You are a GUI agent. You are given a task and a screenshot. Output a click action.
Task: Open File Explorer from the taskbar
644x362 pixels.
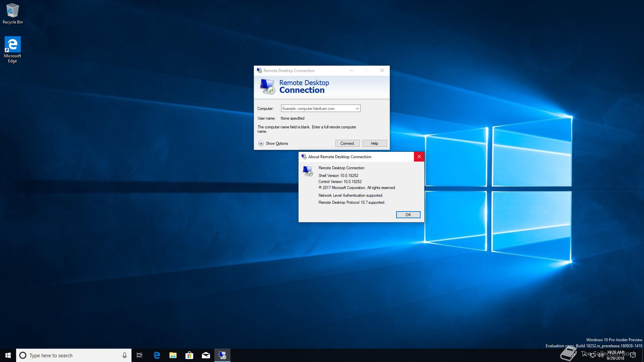click(x=173, y=355)
